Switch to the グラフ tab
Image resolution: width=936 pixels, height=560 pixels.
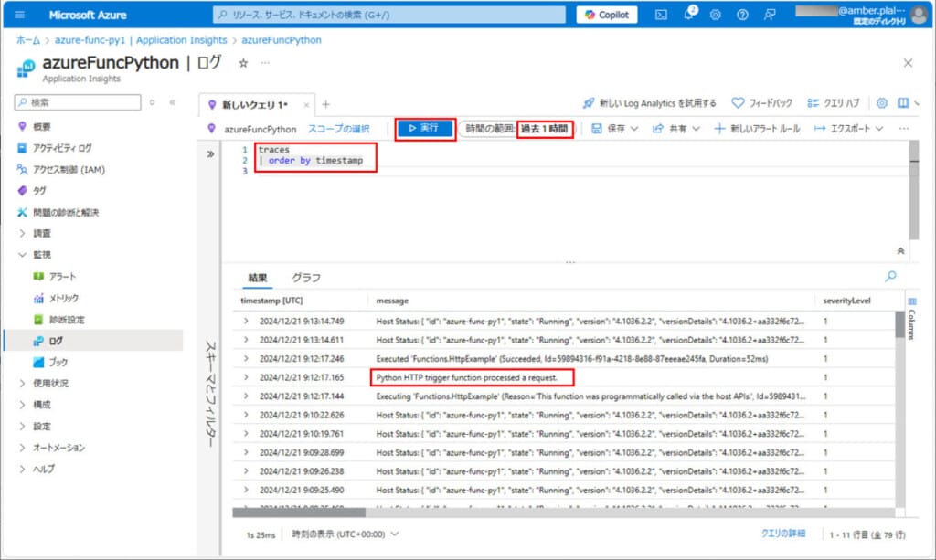[x=306, y=278]
